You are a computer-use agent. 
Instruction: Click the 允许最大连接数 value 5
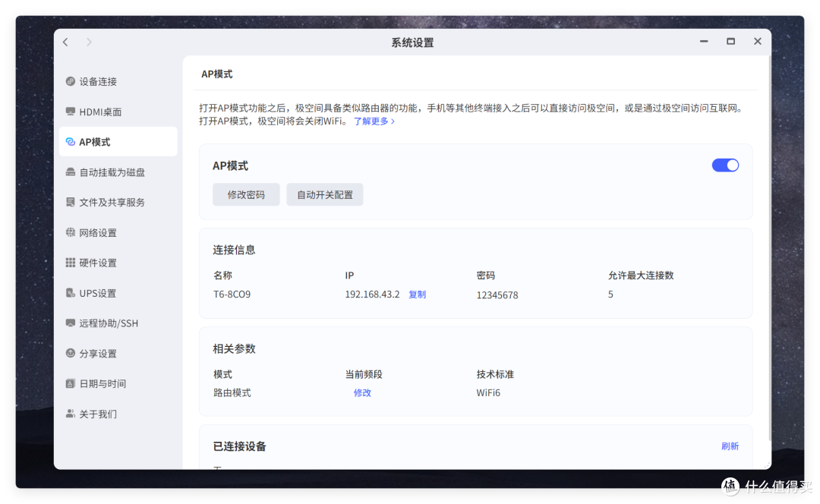[610, 295]
